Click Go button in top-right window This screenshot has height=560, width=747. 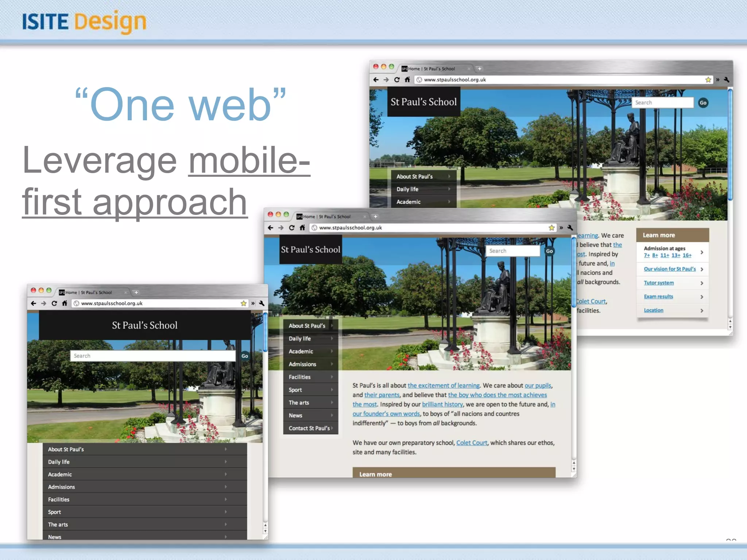coord(703,103)
